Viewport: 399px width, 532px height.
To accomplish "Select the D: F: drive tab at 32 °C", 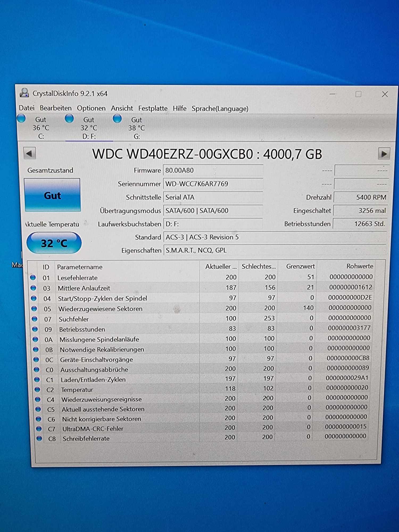I will click(x=89, y=128).
